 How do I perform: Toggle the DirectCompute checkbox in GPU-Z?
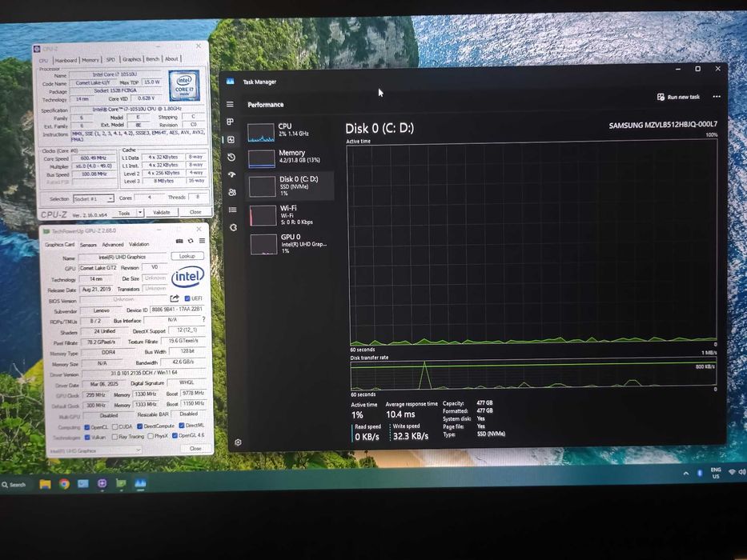click(139, 426)
